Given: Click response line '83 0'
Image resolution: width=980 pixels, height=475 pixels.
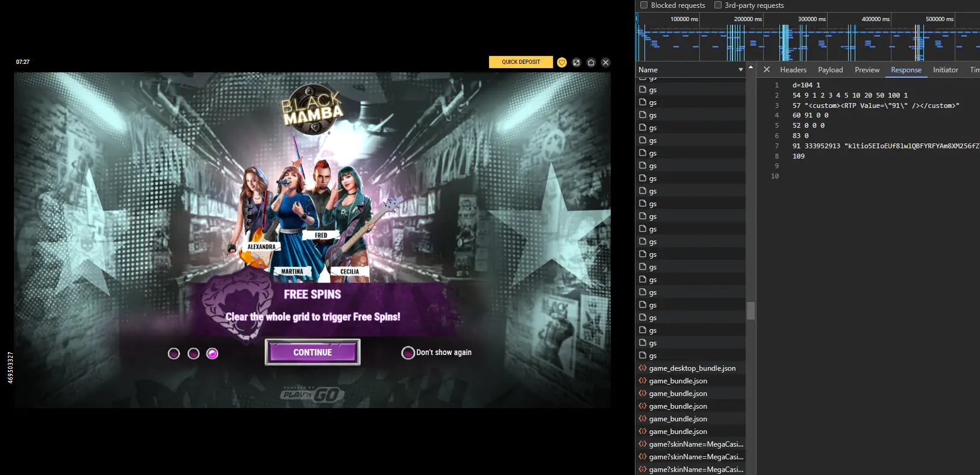Looking at the screenshot, I should pos(801,136).
